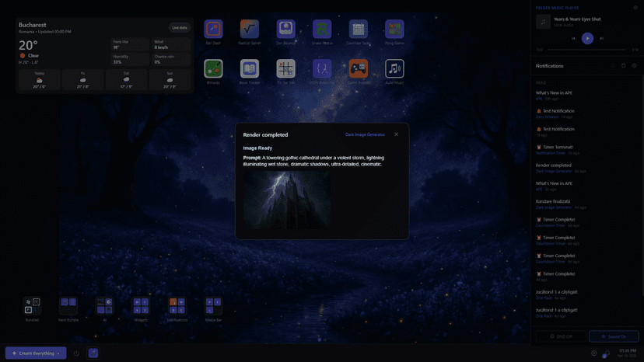644x362 pixels.
Task: Launch the Snake Redux game
Action: tap(322, 30)
